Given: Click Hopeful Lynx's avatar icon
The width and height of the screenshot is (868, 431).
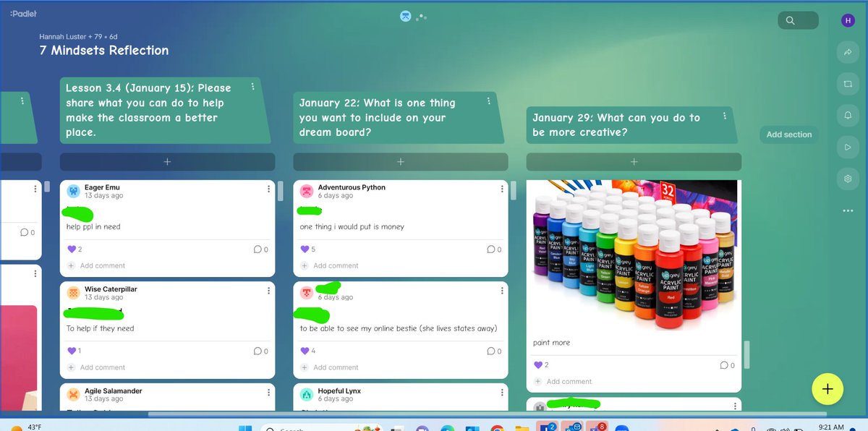Looking at the screenshot, I should (307, 395).
